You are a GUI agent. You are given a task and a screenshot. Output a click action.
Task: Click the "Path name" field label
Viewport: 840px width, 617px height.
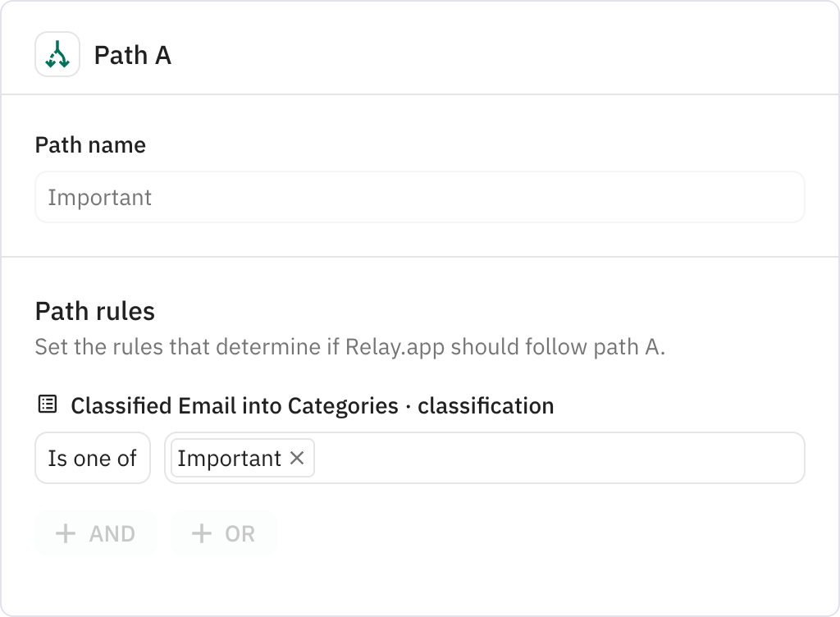coord(90,145)
